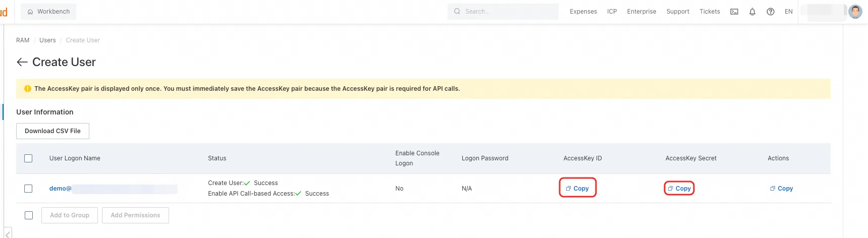Screen dimensions: 868x238
Task: Open the notifications bell
Action: click(752, 12)
